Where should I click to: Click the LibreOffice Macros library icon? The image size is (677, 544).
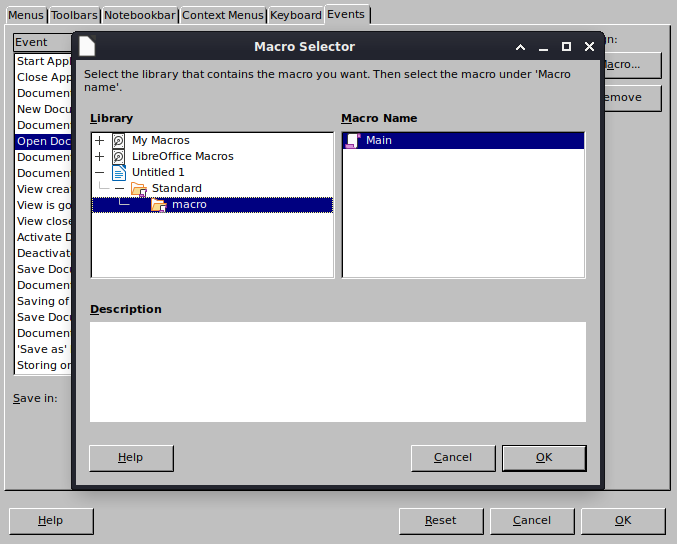click(119, 157)
